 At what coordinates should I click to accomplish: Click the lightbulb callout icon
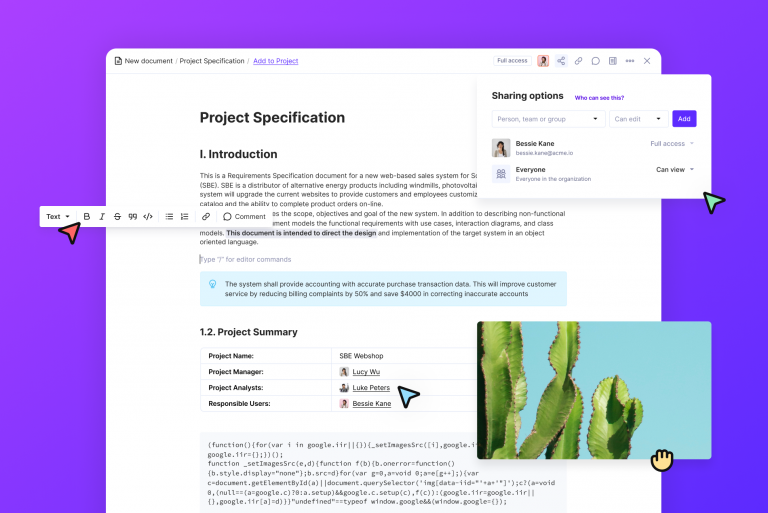213,284
